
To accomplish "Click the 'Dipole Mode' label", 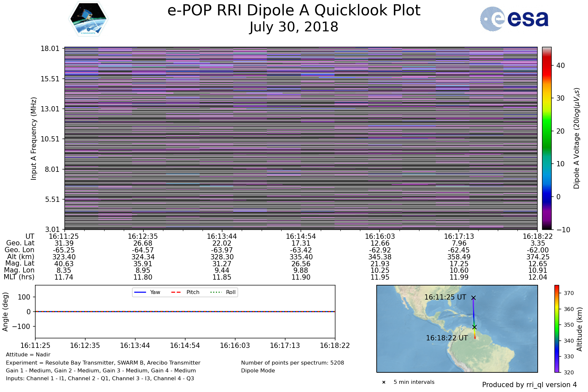I will [258, 370].
